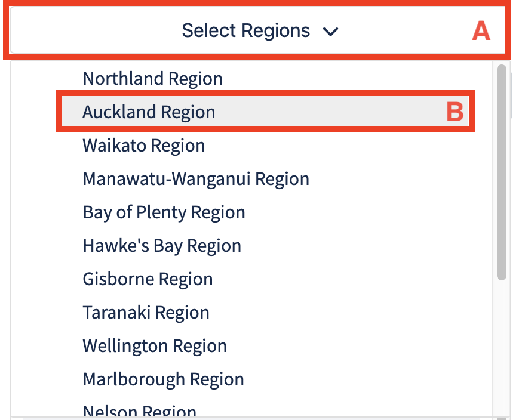
Task: Select Gisborne Region from the options
Action: pos(148,279)
